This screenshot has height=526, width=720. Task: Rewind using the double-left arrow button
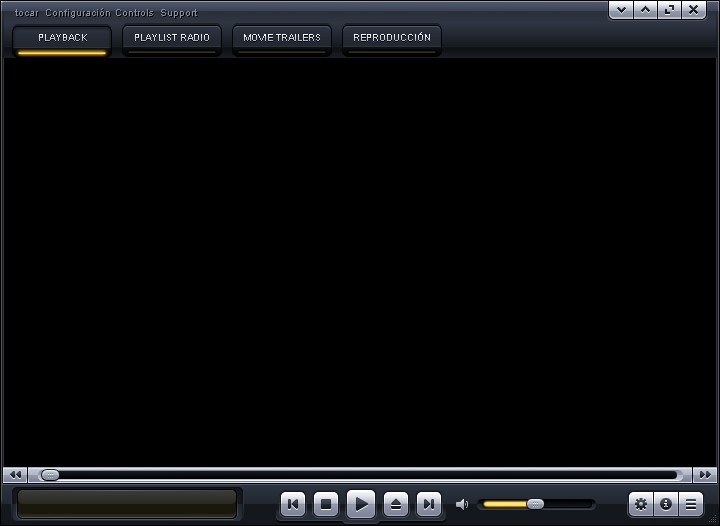click(x=15, y=475)
